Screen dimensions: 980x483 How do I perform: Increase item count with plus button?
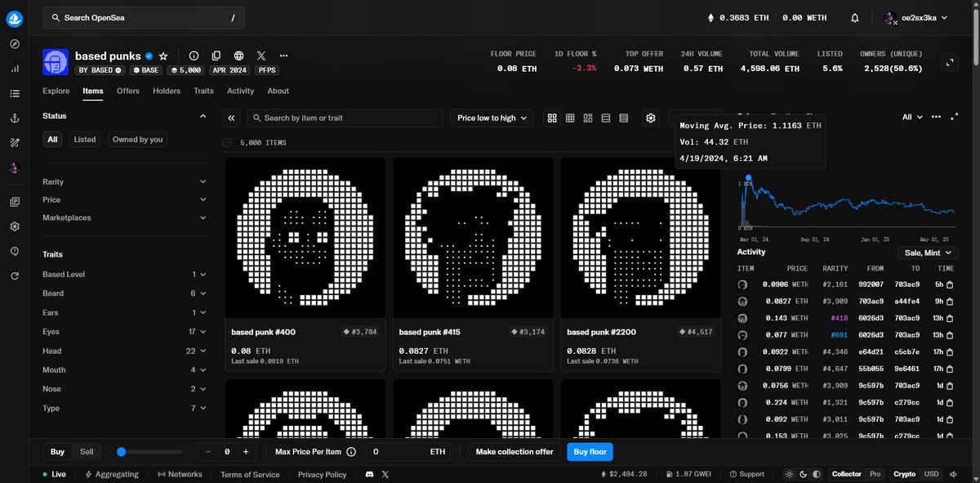(x=245, y=452)
